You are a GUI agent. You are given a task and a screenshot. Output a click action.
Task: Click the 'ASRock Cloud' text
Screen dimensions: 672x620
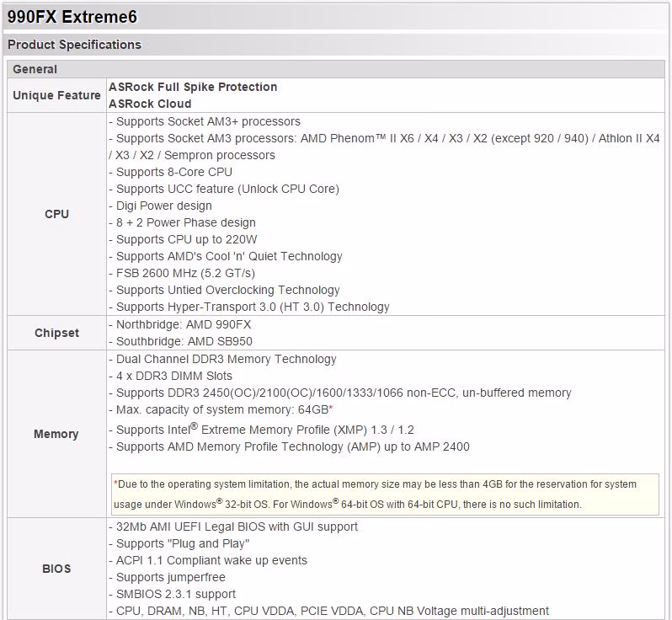click(150, 104)
